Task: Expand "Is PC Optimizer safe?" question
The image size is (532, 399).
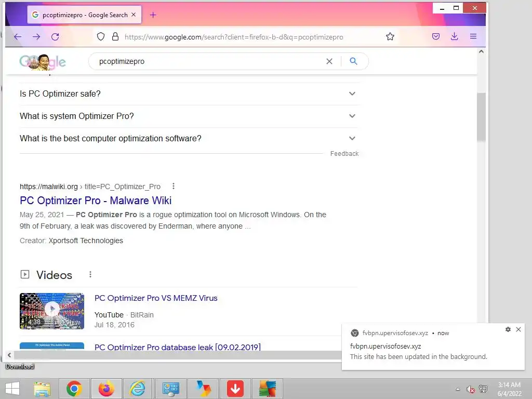Action: click(189, 94)
